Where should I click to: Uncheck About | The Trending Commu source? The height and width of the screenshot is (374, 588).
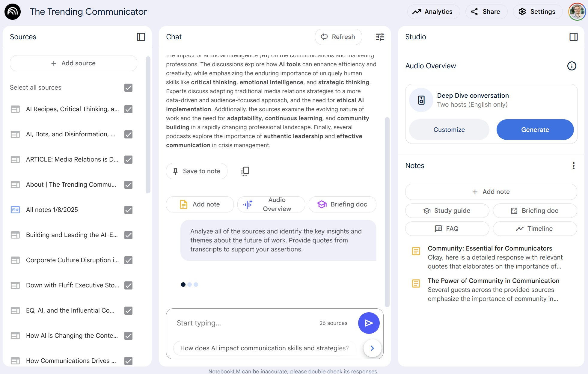click(128, 185)
